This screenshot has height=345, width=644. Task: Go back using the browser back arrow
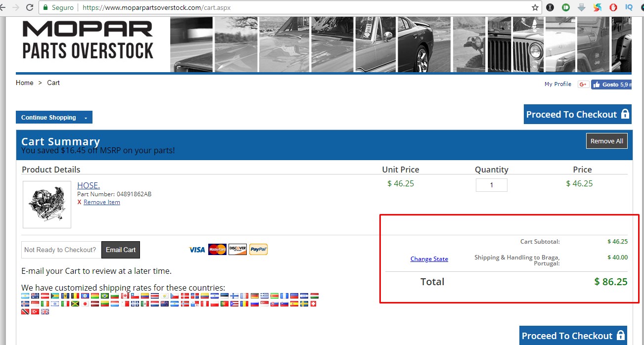pos(2,7)
